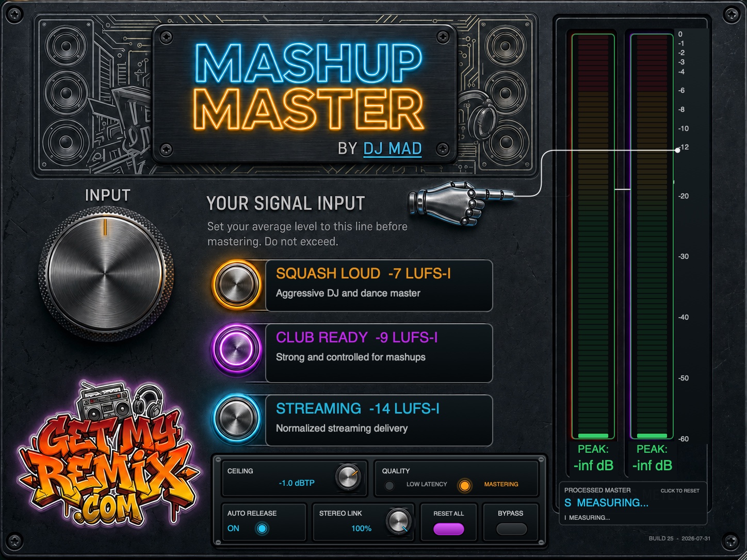The width and height of the screenshot is (747, 560).
Task: Toggle the BYPASS button
Action: pos(511,529)
